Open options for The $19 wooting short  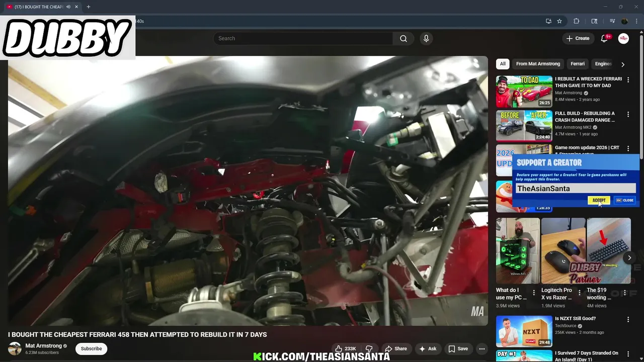[x=625, y=292]
